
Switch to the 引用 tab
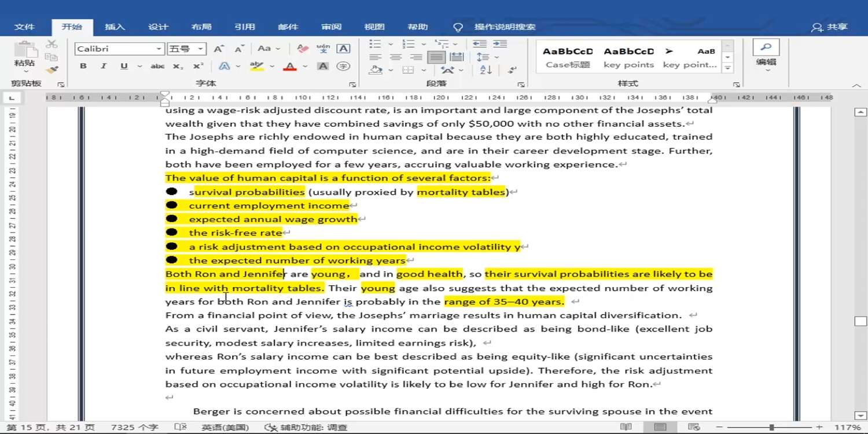tap(245, 27)
